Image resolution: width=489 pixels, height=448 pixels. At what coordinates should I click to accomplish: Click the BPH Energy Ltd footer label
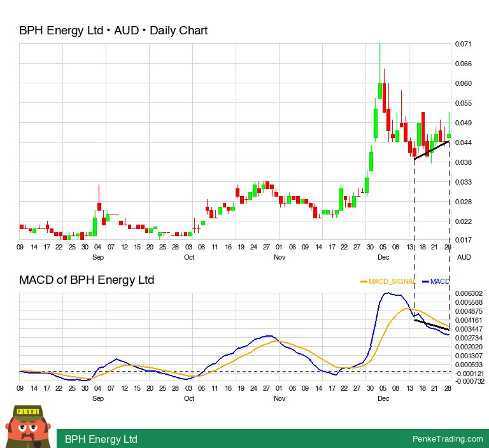click(101, 439)
